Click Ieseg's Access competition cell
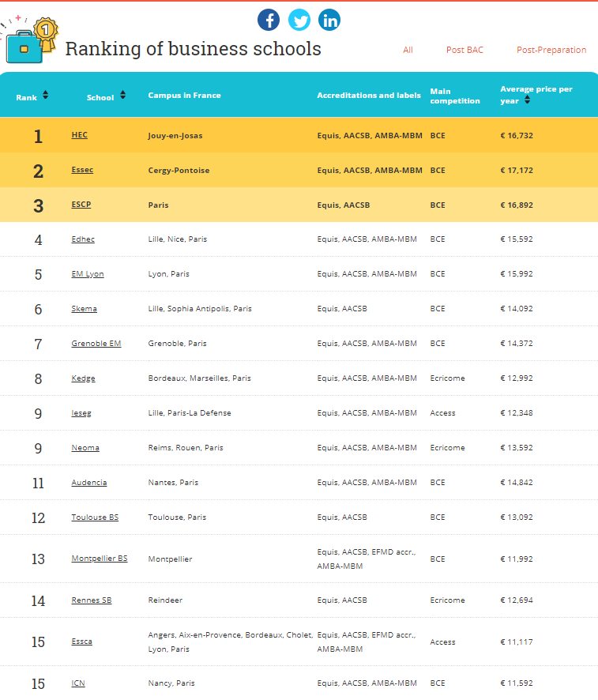The image size is (598, 700). (442, 413)
